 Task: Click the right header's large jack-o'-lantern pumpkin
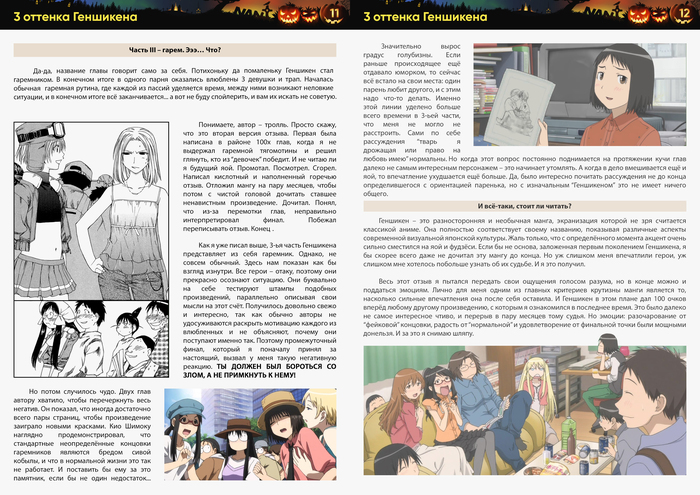pyautogui.click(x=639, y=15)
